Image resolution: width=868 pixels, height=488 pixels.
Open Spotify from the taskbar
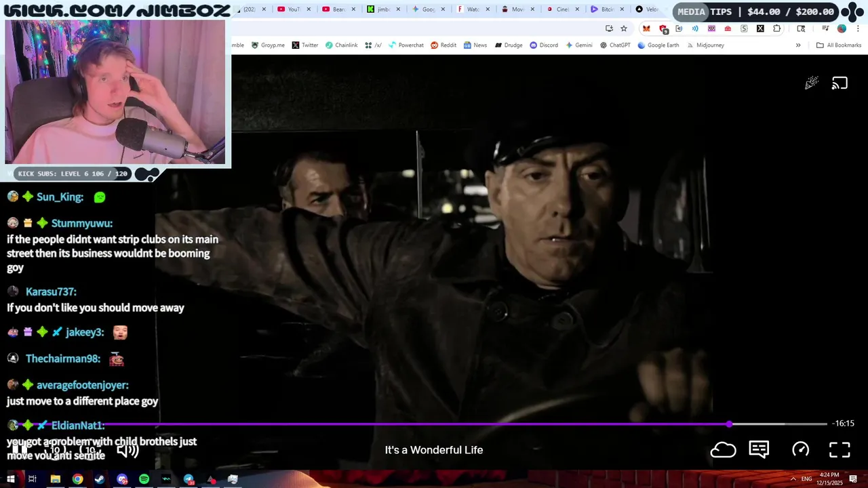[x=144, y=479]
